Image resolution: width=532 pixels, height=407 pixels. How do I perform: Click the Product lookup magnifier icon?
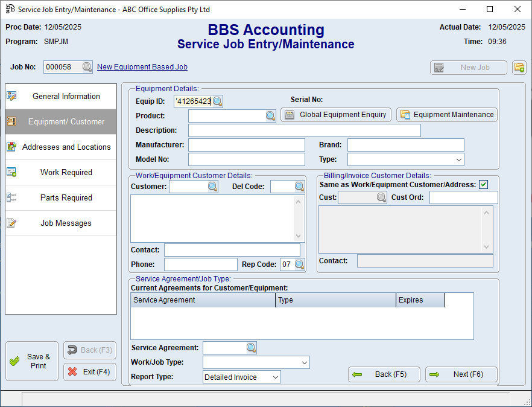point(271,116)
